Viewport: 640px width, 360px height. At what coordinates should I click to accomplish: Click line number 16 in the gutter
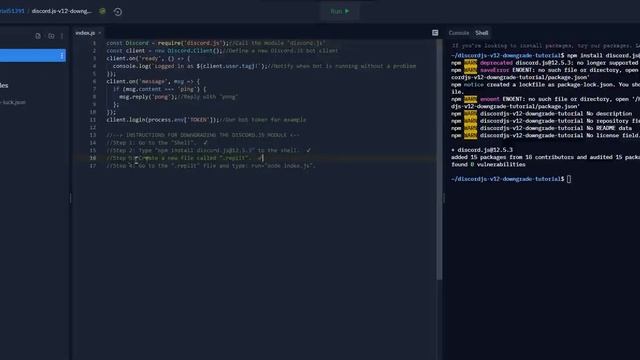93,158
